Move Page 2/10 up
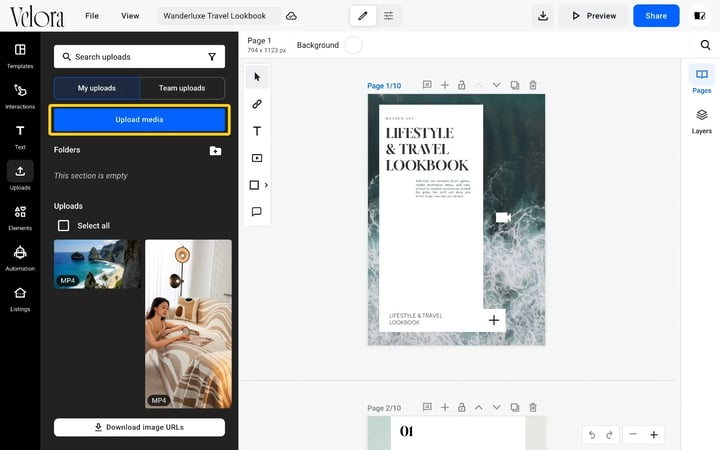This screenshot has width=720, height=450. [478, 407]
